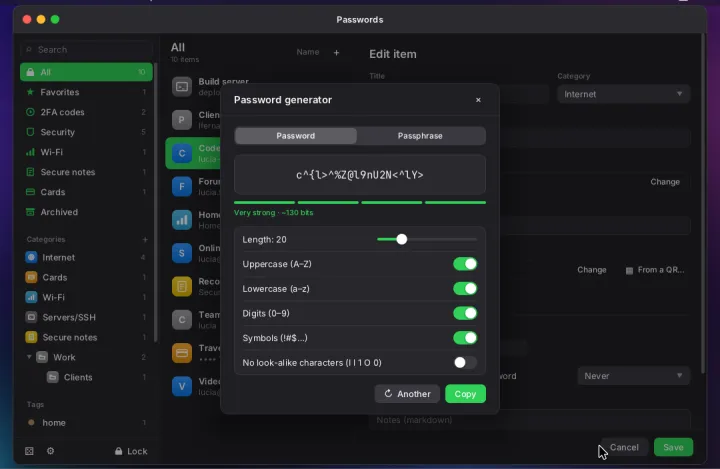The width and height of the screenshot is (720, 469).
Task: Cancel editing the item
Action: coord(624,447)
